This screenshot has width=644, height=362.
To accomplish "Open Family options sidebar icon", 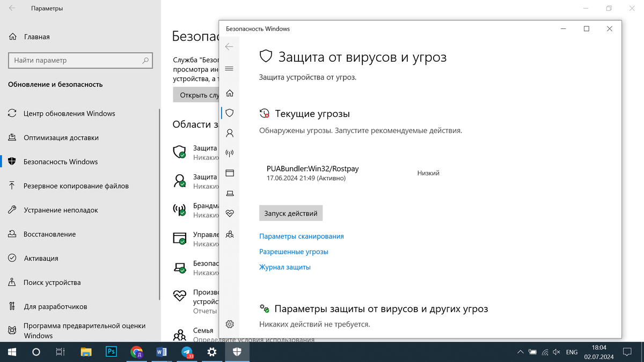I will click(230, 234).
